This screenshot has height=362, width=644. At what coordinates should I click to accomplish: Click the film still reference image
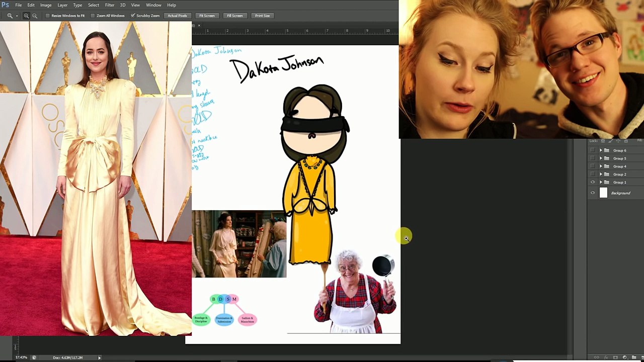pyautogui.click(x=239, y=244)
